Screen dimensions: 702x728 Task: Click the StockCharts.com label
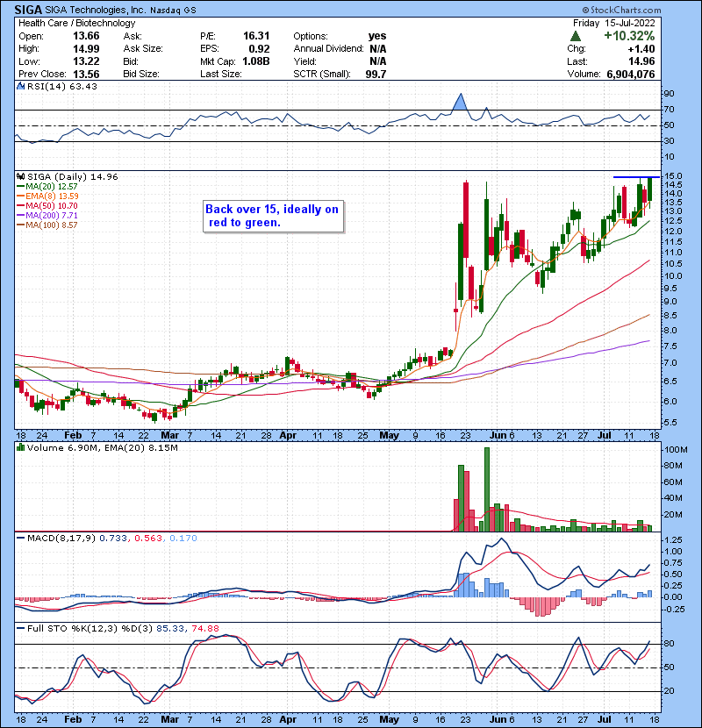coord(621,11)
